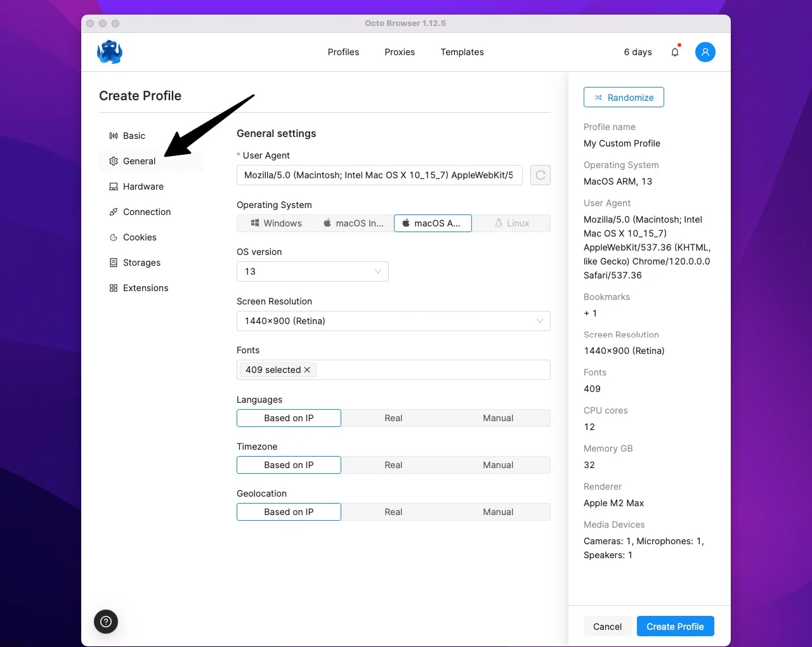This screenshot has width=812, height=647.
Task: Open the OS version dropdown
Action: [312, 271]
